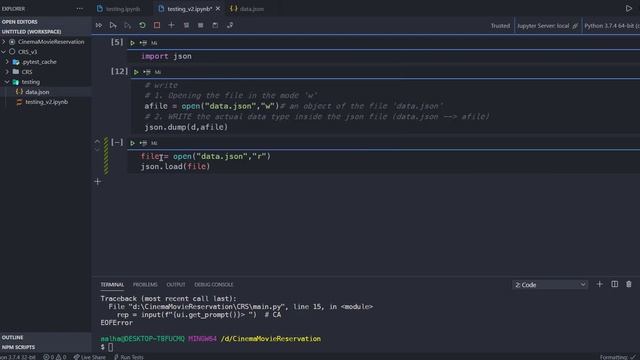Expand the Outline section
Viewport: 640px width, 360px height.
click(x=46, y=338)
